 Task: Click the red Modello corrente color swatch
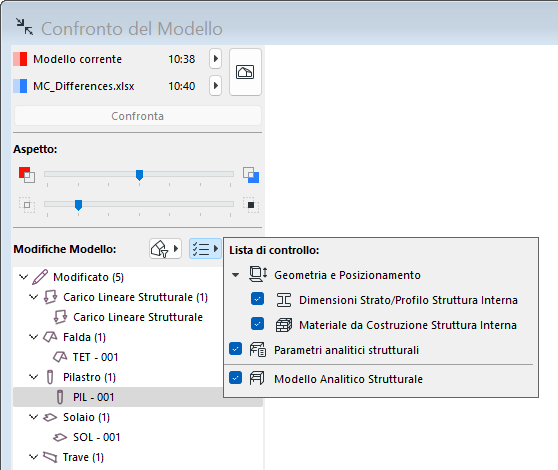(x=20, y=59)
